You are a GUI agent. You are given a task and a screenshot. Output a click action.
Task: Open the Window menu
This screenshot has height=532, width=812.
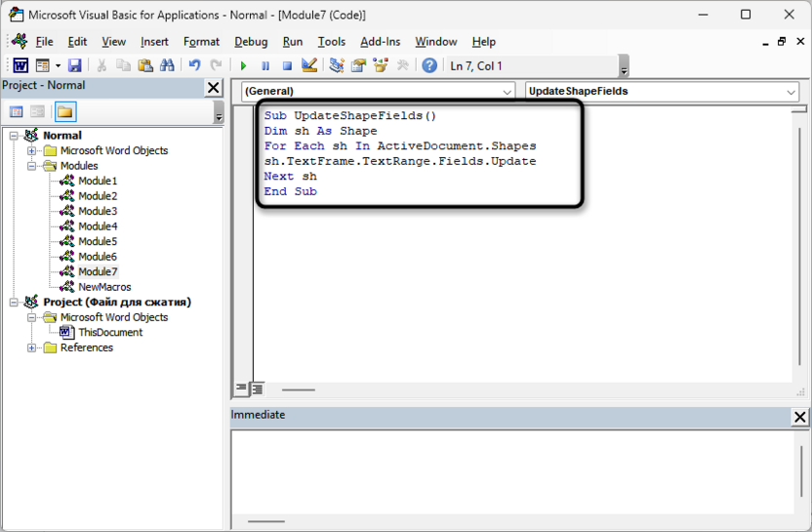[x=436, y=42]
